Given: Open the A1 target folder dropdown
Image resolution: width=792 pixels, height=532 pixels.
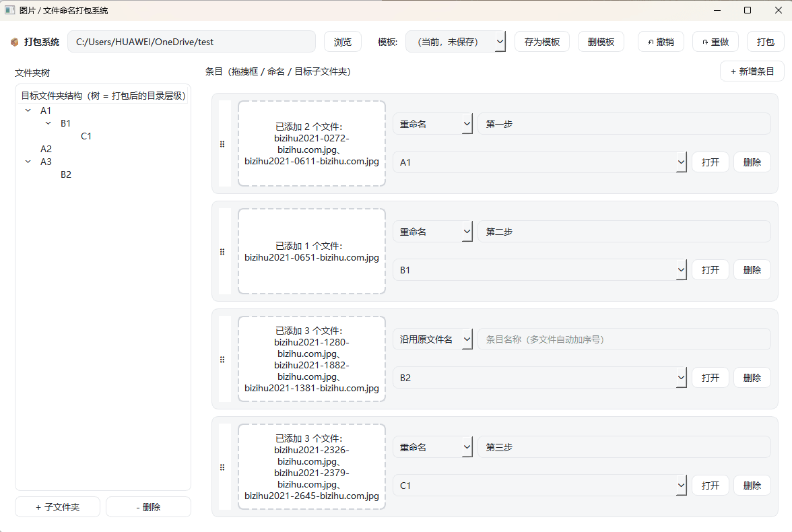Looking at the screenshot, I should click(539, 162).
